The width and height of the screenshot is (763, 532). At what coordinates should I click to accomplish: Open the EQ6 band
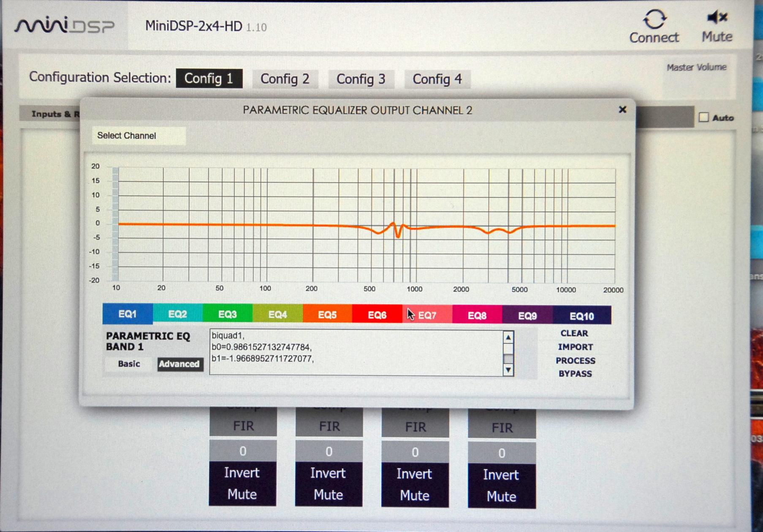(x=377, y=315)
